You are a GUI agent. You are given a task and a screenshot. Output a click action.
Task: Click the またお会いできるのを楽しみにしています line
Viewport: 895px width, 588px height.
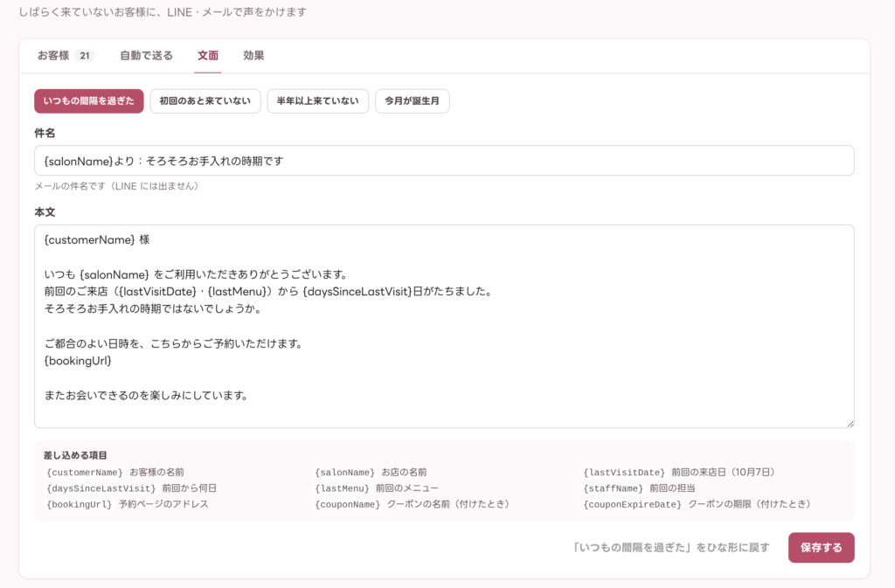click(146, 395)
